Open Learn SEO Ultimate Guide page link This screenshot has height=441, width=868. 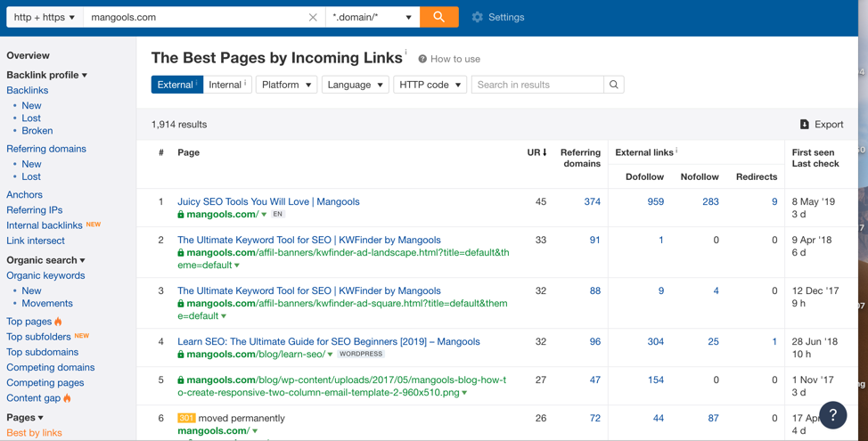[329, 342]
